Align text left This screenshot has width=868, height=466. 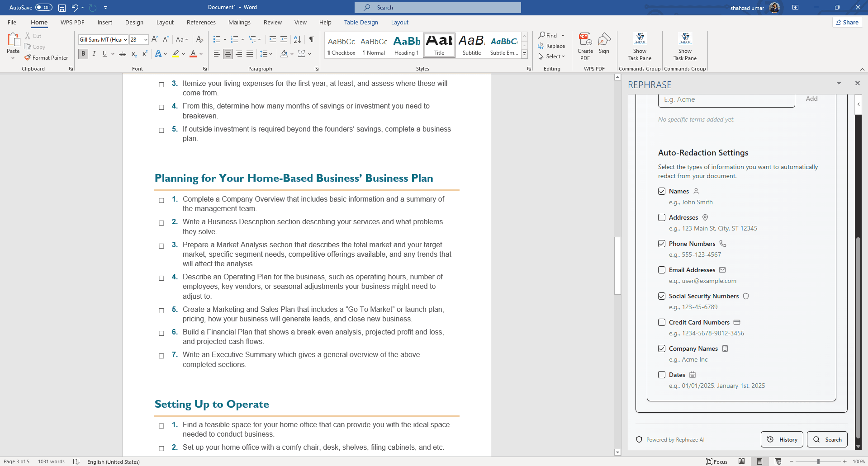click(217, 54)
